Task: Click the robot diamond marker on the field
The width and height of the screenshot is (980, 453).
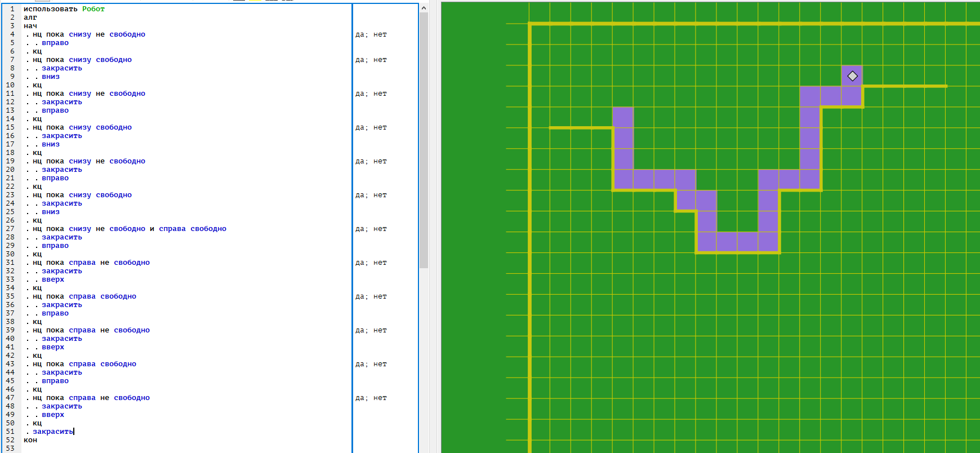Action: (852, 76)
